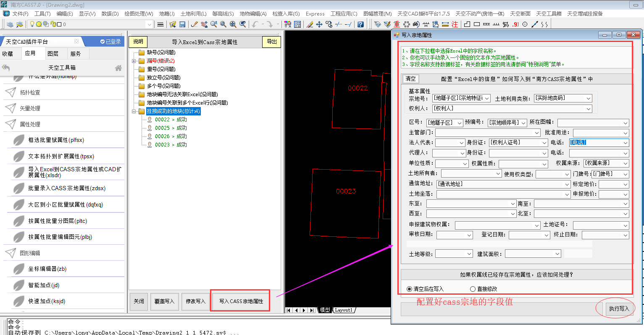The width and height of the screenshot is (644, 335).
Task: Click the 清空 button in dialog
Action: (x=410, y=79)
